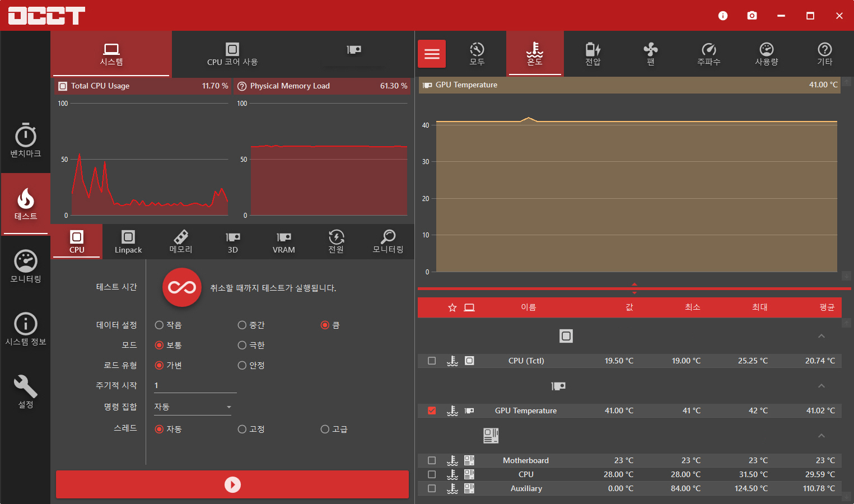Show usage sensors with 사용량 icon
The image size is (854, 504).
767,54
